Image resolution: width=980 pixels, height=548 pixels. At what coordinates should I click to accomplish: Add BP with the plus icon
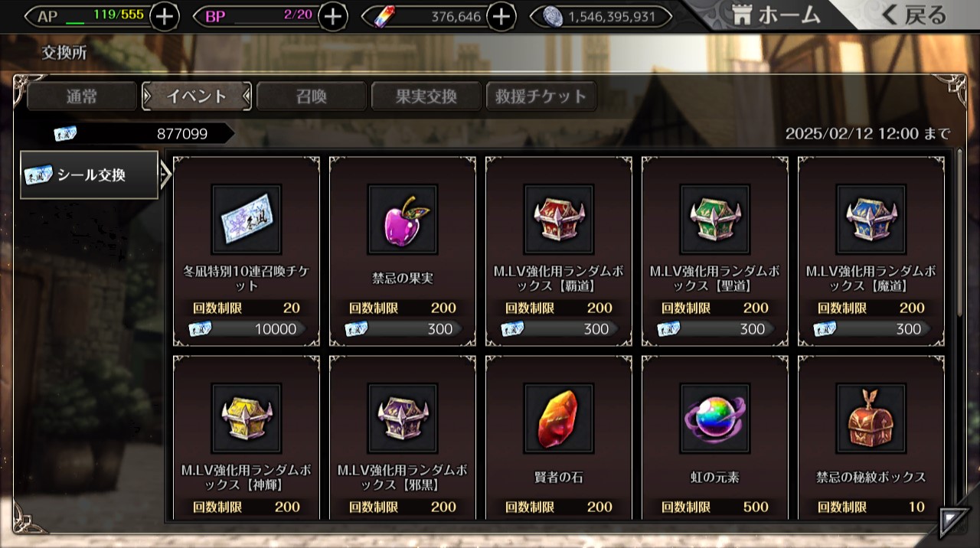point(332,16)
